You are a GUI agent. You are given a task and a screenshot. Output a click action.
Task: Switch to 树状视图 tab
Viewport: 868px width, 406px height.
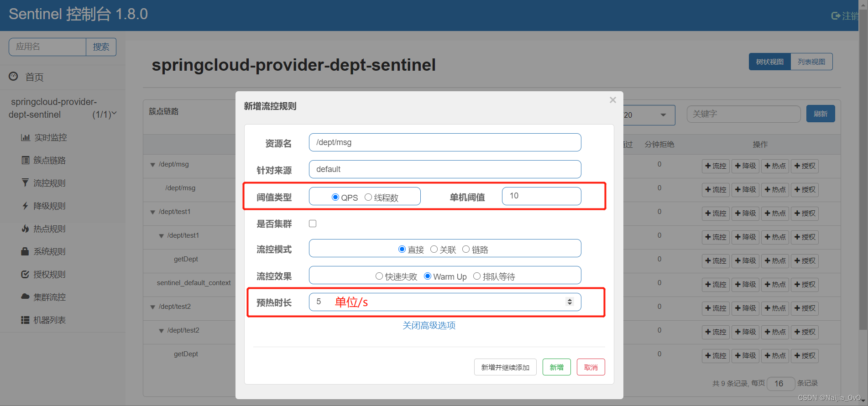pos(769,62)
